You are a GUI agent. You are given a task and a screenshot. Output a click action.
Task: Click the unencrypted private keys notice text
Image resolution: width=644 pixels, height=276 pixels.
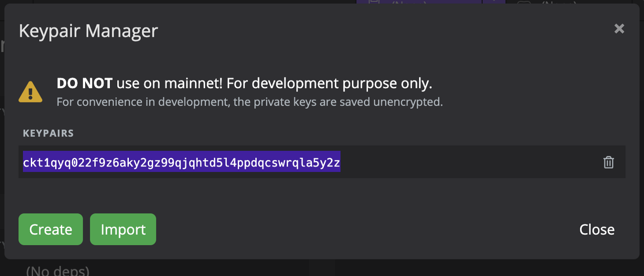[x=250, y=102]
